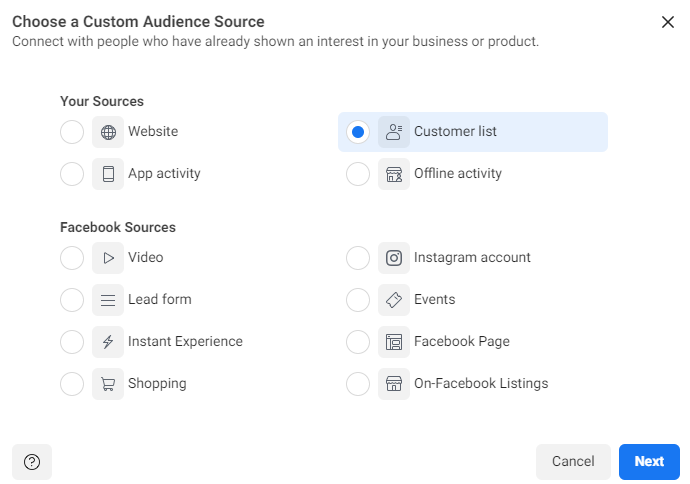
Task: Click the On-Facebook Listings storefront icon
Action: [x=394, y=384]
